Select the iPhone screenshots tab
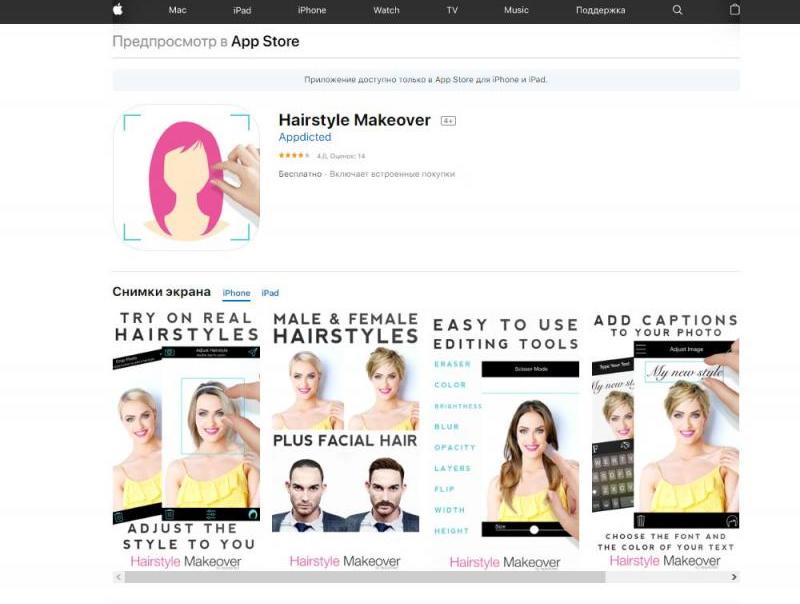Image resolution: width=800 pixels, height=604 pixels. click(236, 293)
